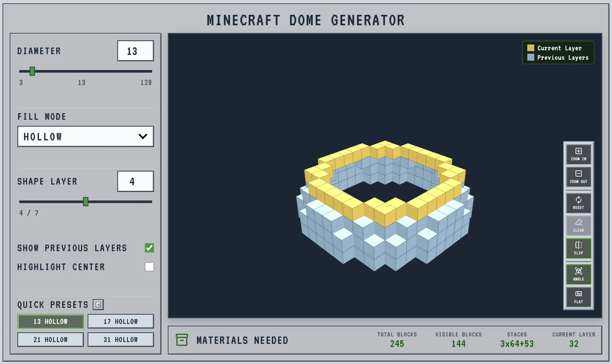The image size is (612, 364).
Task: Click the '4 / 7' layer counter text
Action: point(29,213)
